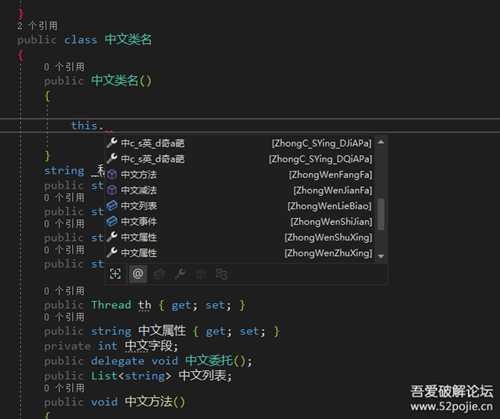Toggle the highlighted @ filter in IntelliSense bar

coord(138,274)
